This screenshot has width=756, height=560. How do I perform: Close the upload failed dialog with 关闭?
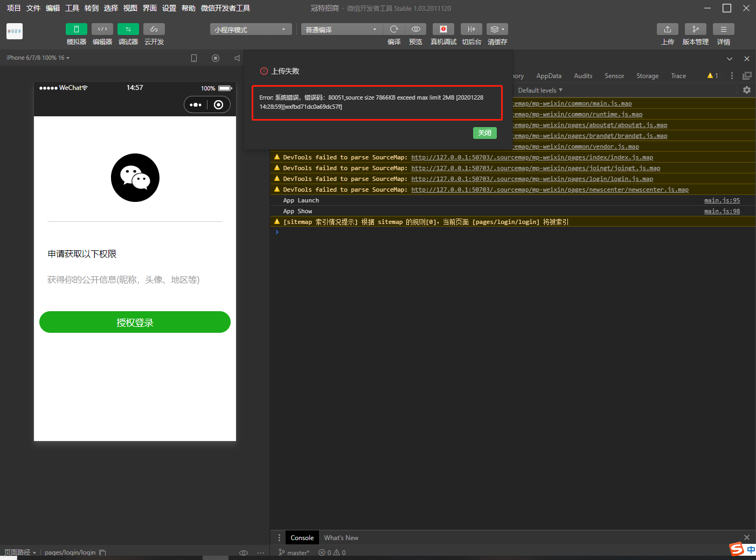coord(485,133)
